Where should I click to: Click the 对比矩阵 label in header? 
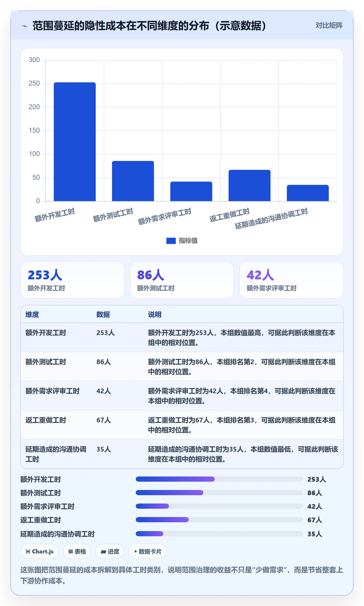329,25
